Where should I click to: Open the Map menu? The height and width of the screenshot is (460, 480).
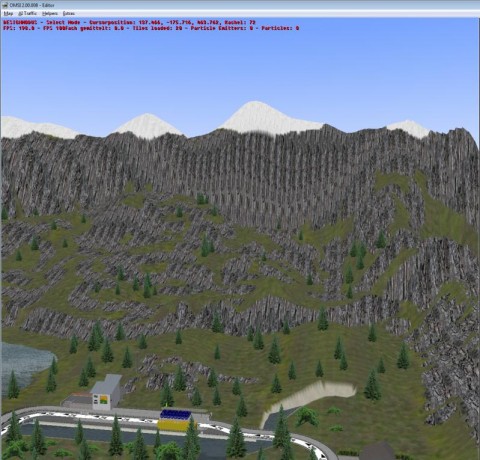pos(8,13)
